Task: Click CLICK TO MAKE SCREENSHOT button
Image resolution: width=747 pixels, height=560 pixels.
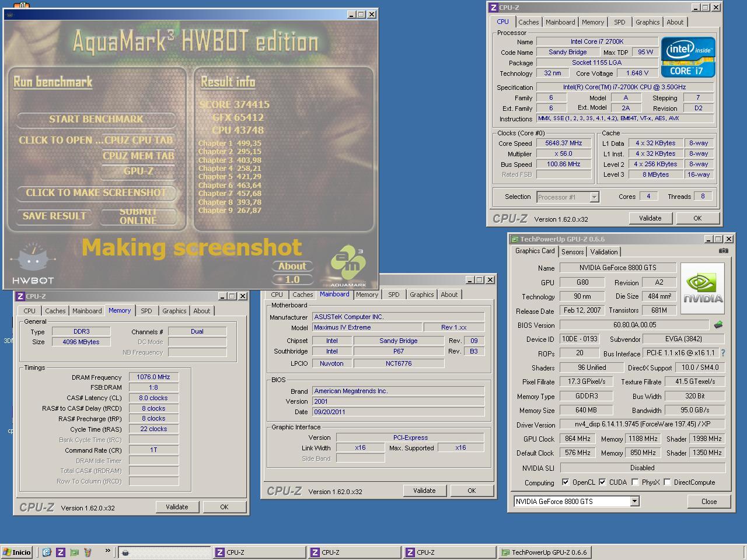Action: [96, 192]
